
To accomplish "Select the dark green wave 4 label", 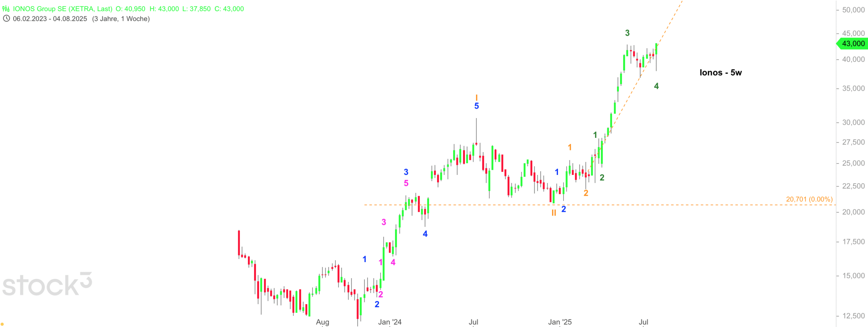I will pyautogui.click(x=656, y=86).
